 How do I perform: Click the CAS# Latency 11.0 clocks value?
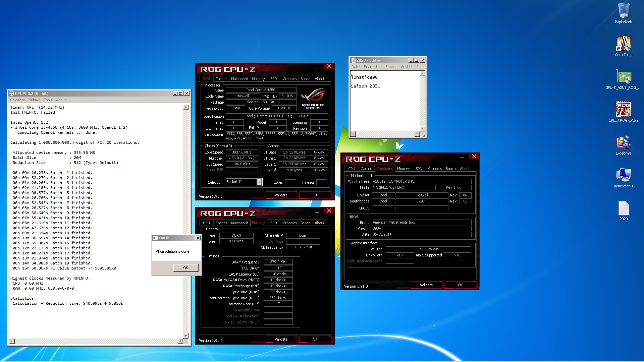(278, 274)
